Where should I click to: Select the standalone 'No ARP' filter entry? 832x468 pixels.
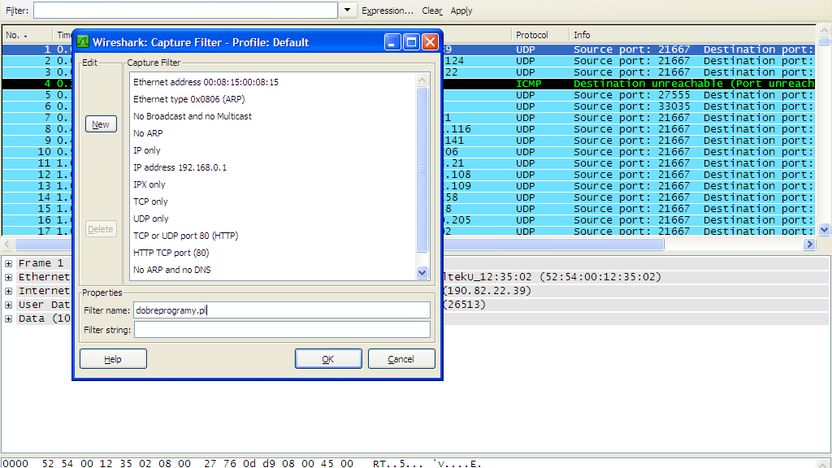(148, 133)
